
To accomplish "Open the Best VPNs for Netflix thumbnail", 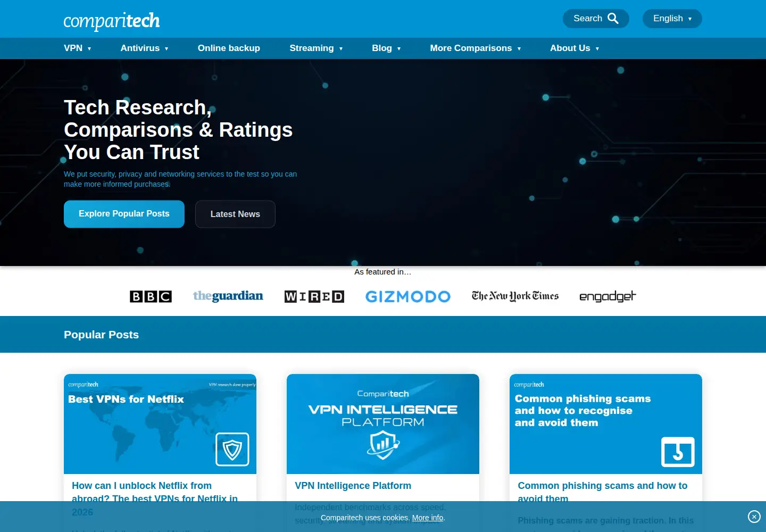I will pyautogui.click(x=160, y=424).
